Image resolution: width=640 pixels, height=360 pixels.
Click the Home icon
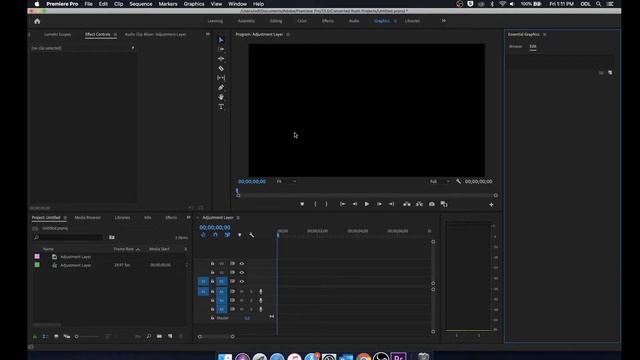point(37,21)
